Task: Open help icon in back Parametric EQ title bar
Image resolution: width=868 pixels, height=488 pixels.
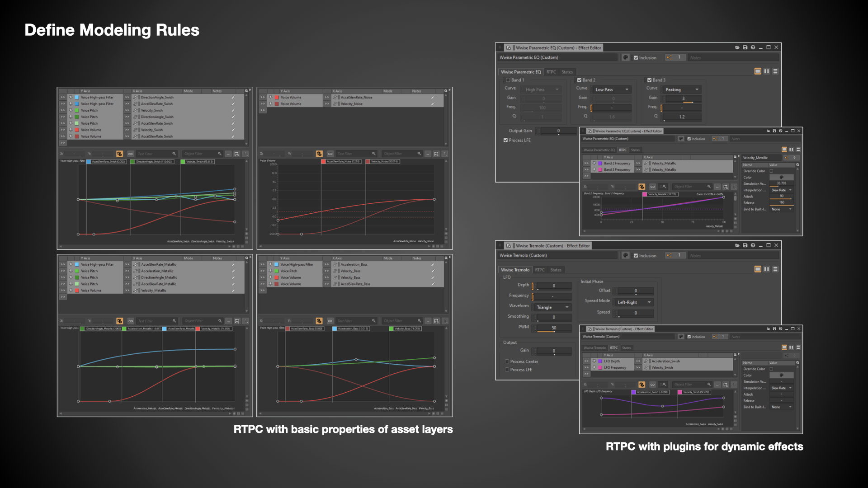Action: (x=753, y=47)
